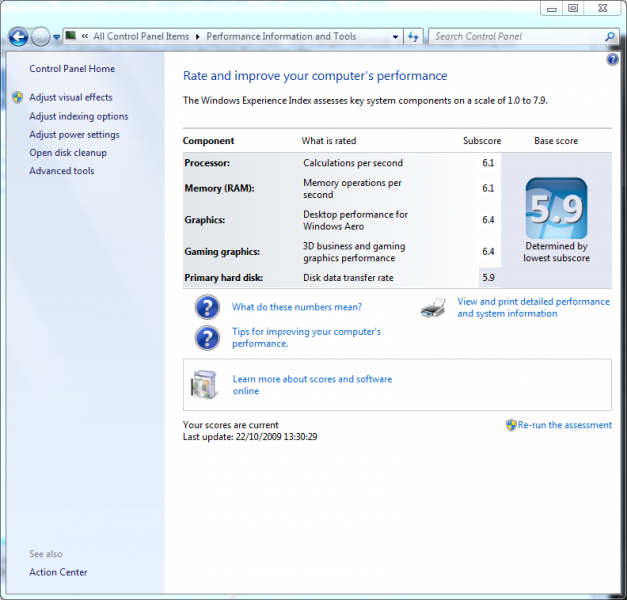The image size is (627, 600).
Task: Click the Back navigation arrow button
Action: click(x=18, y=37)
